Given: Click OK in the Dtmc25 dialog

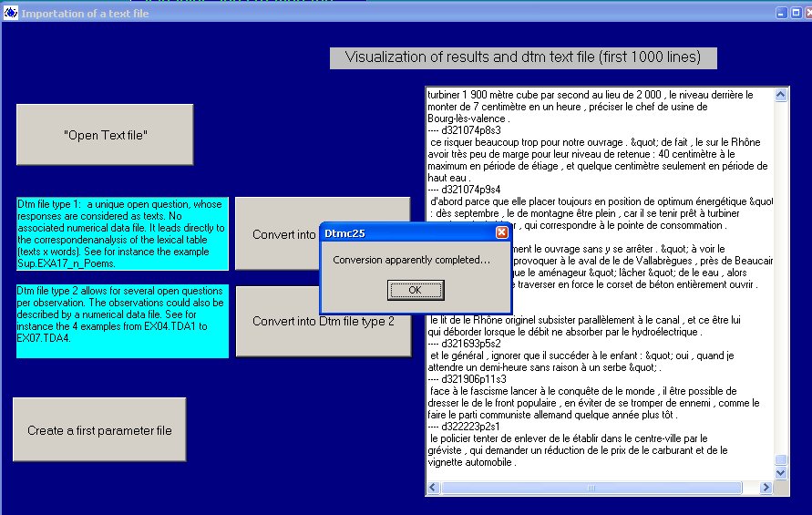Looking at the screenshot, I should coord(416,290).
